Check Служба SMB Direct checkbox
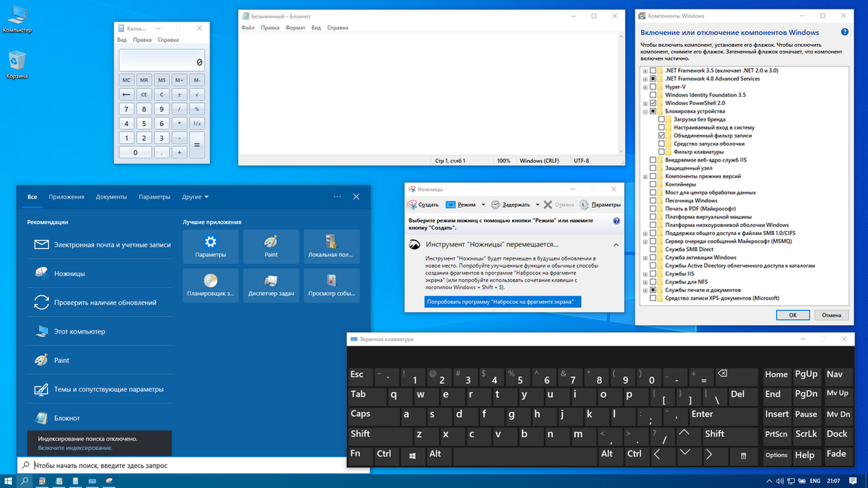Screen dimensions: 868x488 pyautogui.click(x=653, y=249)
